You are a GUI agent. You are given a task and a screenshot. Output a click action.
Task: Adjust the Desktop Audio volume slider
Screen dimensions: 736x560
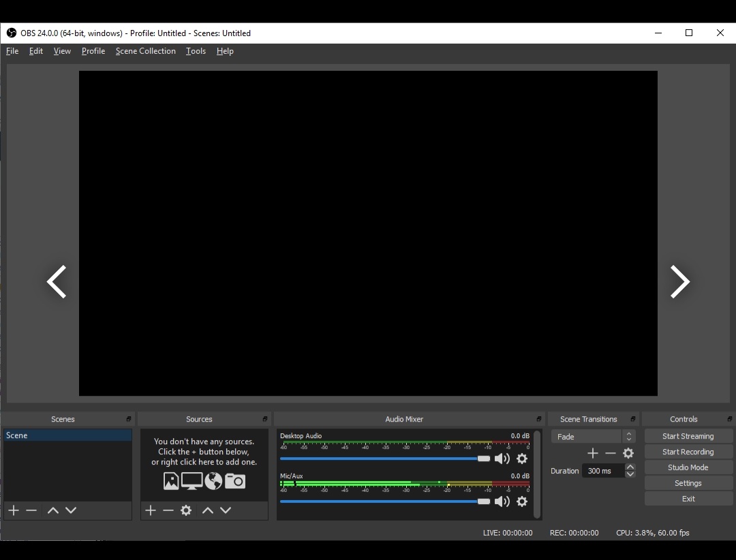(x=385, y=458)
